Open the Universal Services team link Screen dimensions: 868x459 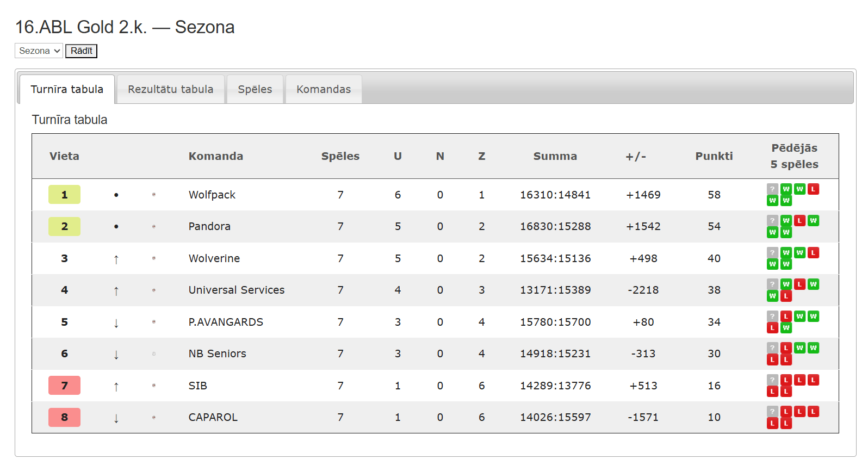click(237, 290)
